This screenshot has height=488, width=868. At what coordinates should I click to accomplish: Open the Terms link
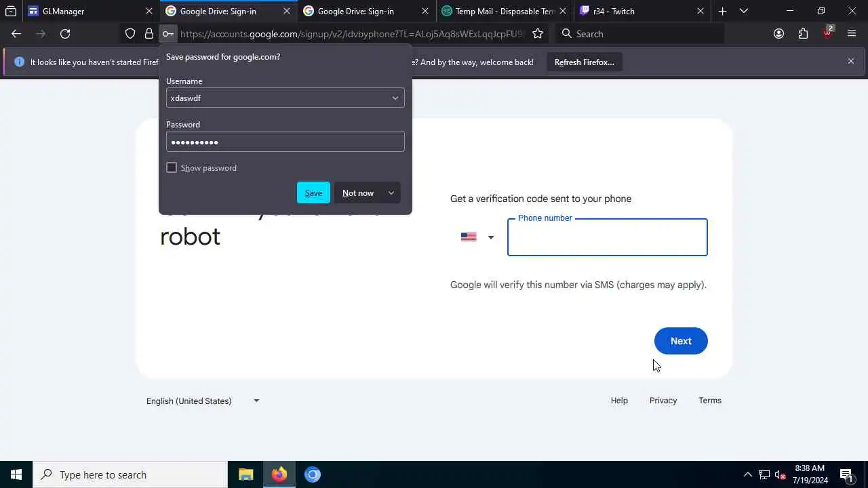pos(710,401)
